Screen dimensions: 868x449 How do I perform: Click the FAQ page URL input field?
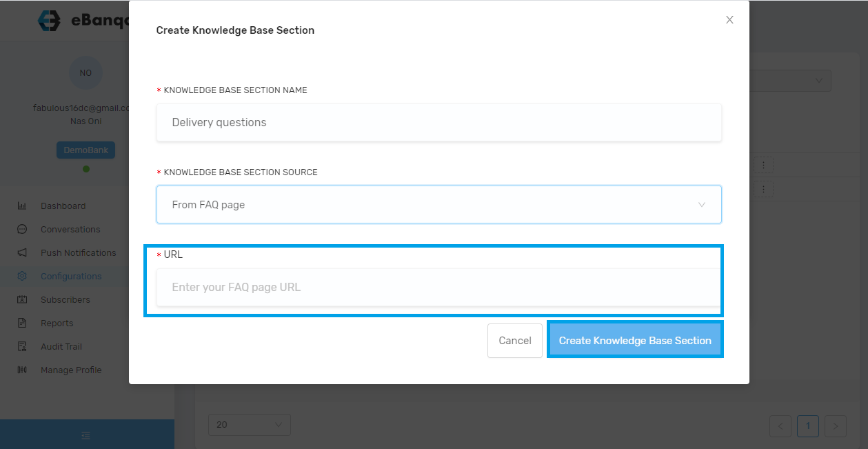click(x=438, y=287)
